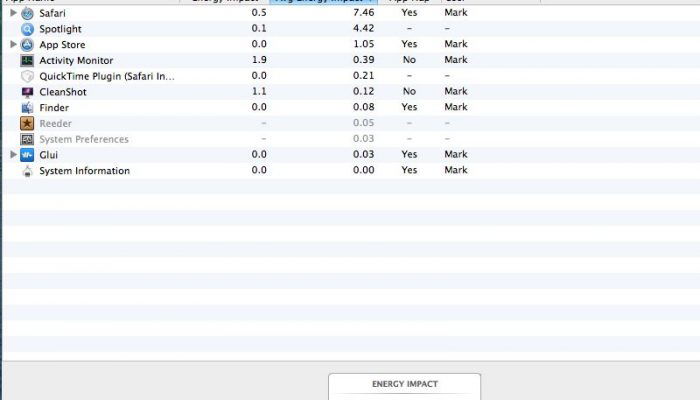Click Activity Monitor's App Nap No cell
The image size is (700, 400).
[409, 60]
